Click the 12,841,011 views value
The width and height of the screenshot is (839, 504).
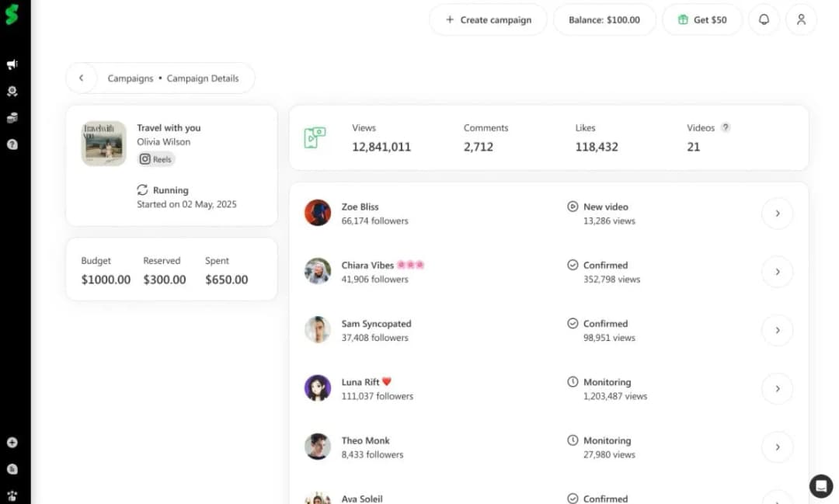tap(381, 147)
